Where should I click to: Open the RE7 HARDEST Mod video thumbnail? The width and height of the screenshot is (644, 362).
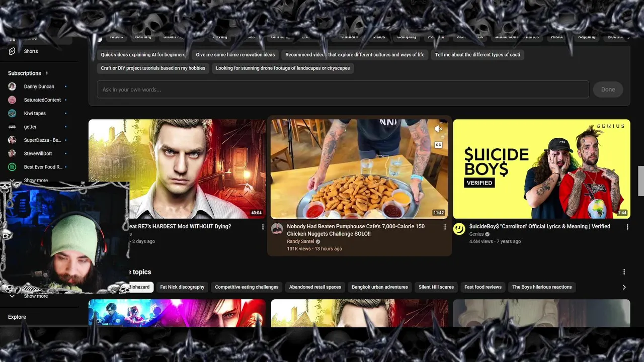(x=177, y=169)
